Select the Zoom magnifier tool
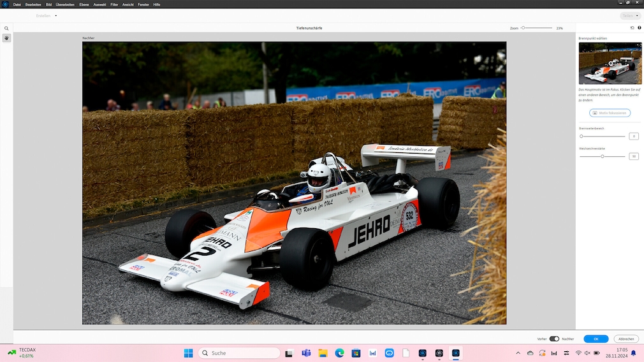This screenshot has height=362, width=644. click(x=6, y=28)
